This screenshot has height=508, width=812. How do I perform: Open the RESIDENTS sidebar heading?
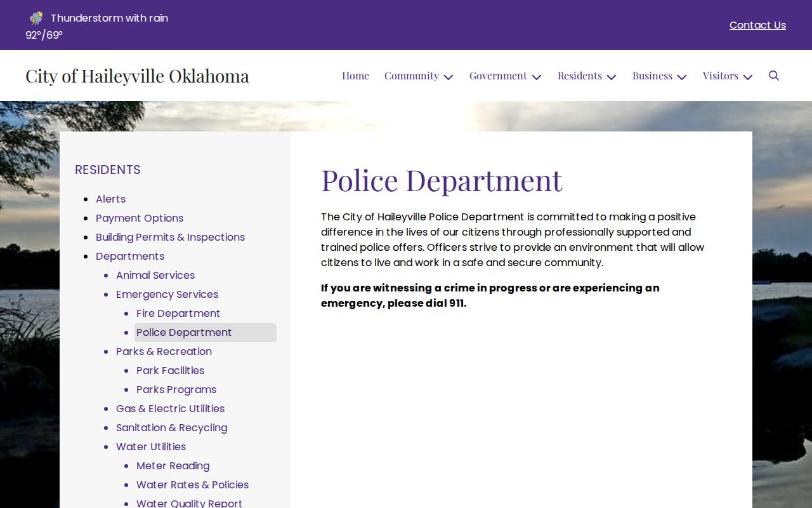click(x=108, y=170)
